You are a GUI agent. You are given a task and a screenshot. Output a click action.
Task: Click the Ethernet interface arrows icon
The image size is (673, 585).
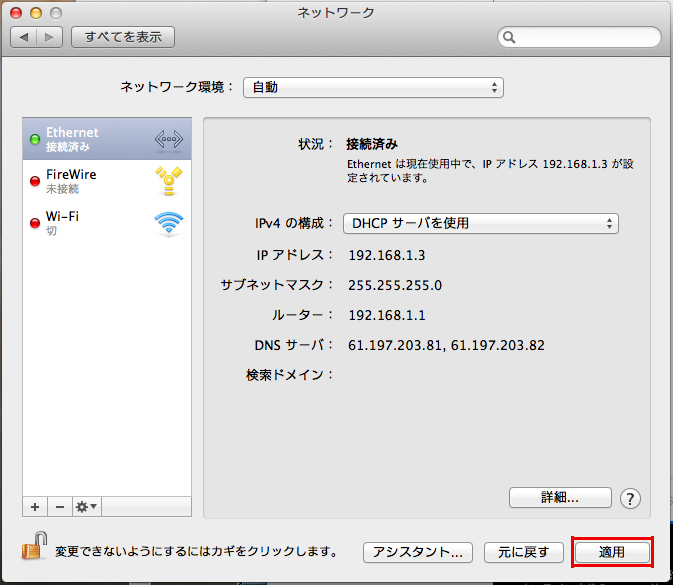pos(169,139)
